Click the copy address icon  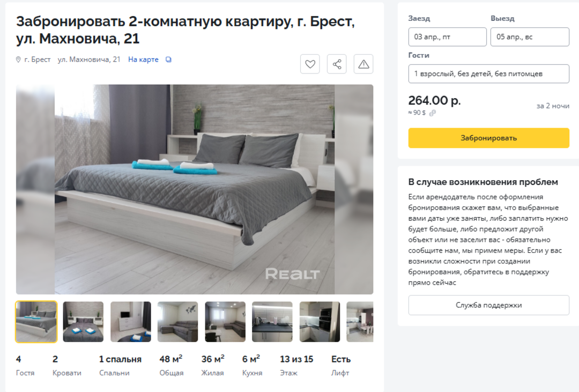(168, 60)
